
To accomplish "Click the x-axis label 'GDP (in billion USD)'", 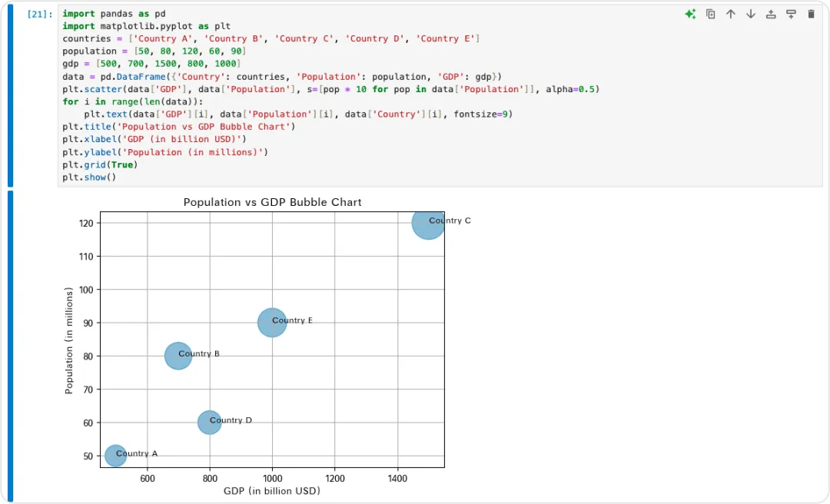I will [x=272, y=491].
